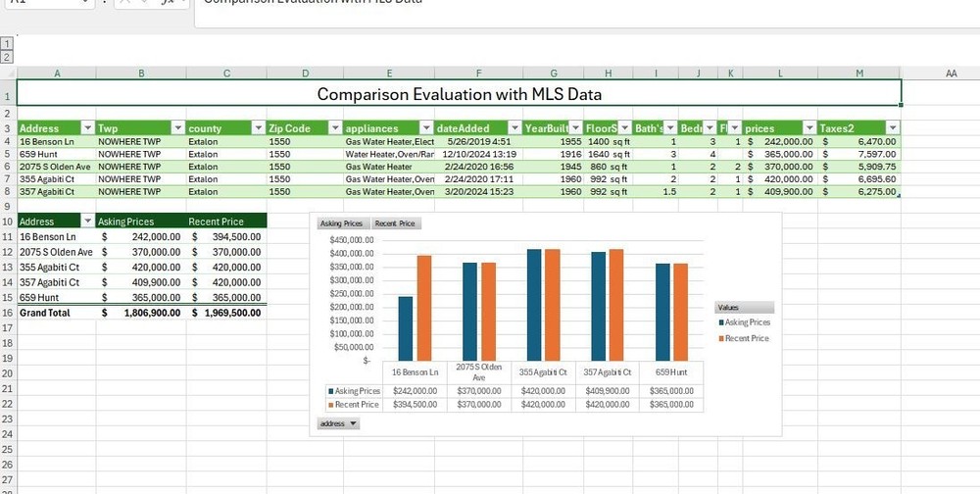Click the Values legend field button
Screen dimensions: 980x494
tap(745, 308)
